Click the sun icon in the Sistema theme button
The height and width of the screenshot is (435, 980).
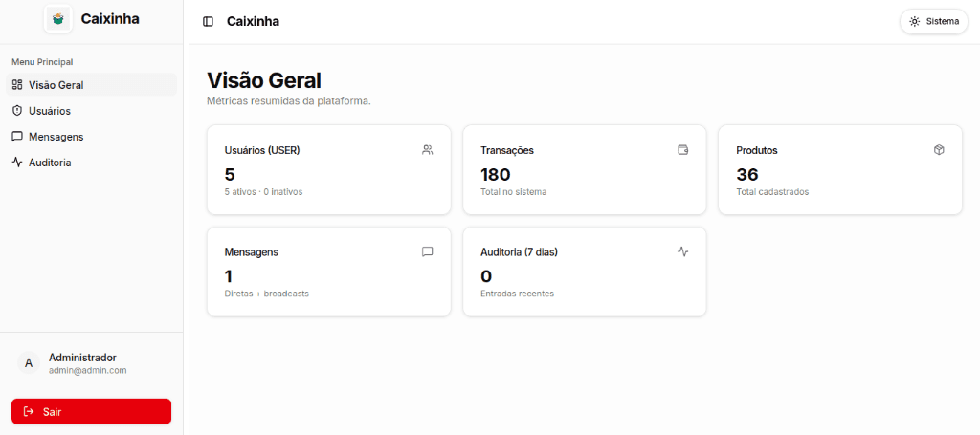pos(914,21)
